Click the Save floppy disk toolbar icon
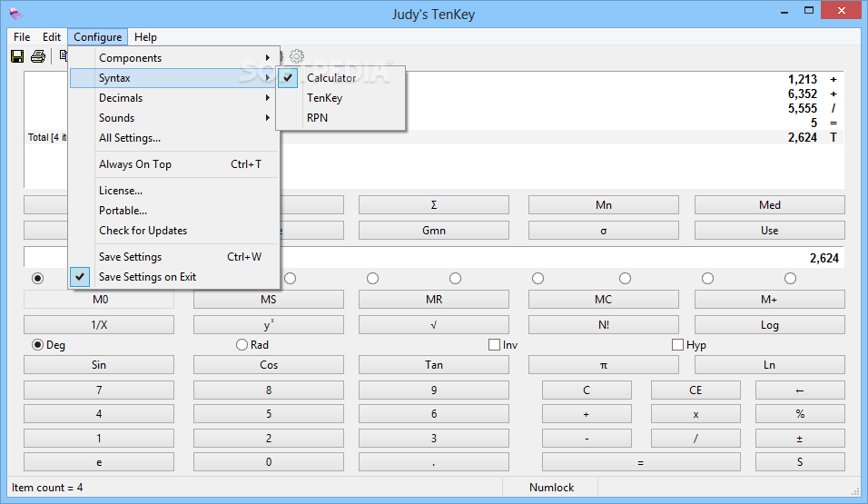 point(17,56)
